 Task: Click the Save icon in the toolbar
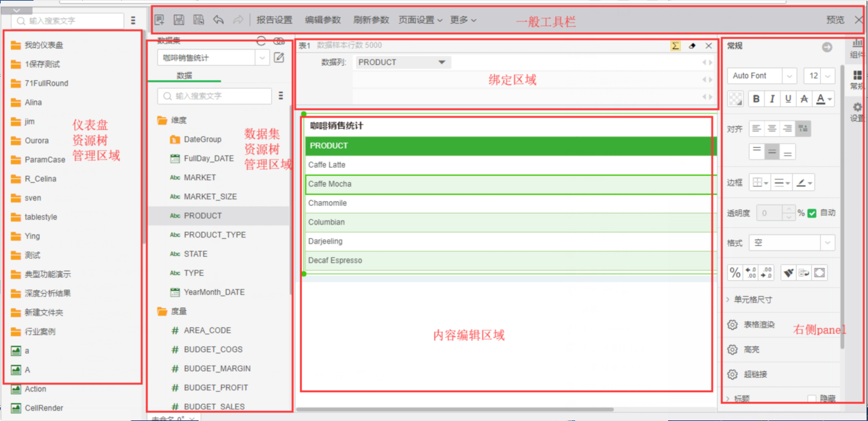click(179, 20)
